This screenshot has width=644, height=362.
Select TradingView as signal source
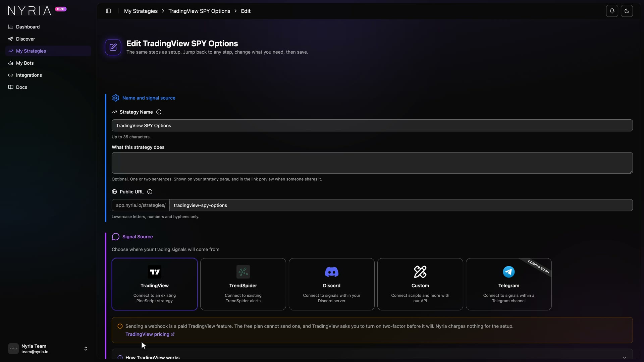[155, 284]
